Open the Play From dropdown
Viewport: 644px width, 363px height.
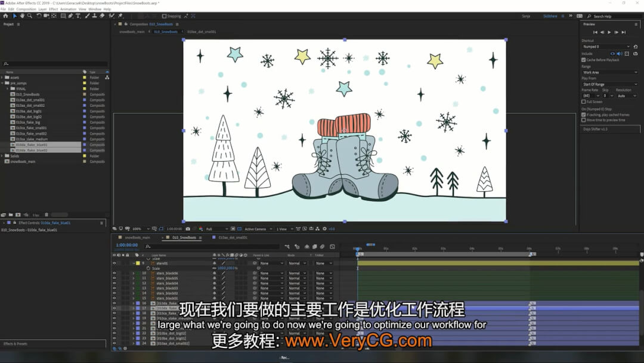click(x=609, y=84)
